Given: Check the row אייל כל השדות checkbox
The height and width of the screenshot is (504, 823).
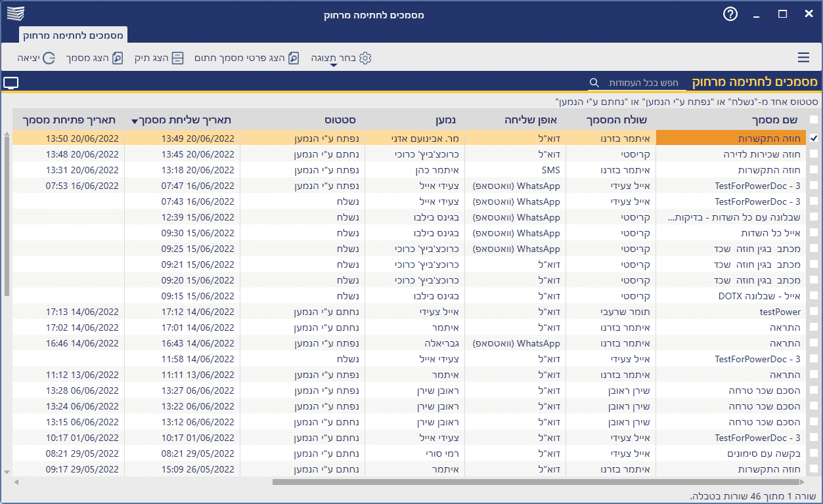Looking at the screenshot, I should click(x=814, y=233).
